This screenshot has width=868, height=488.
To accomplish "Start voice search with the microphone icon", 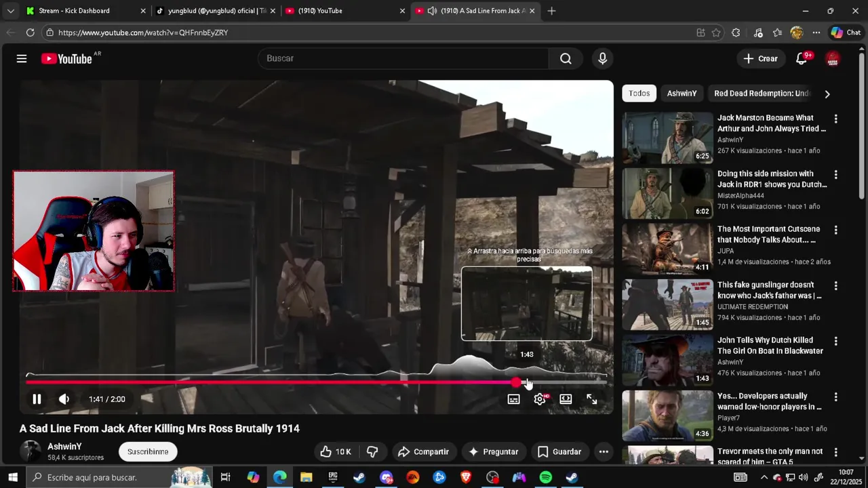I will pyautogui.click(x=602, y=58).
